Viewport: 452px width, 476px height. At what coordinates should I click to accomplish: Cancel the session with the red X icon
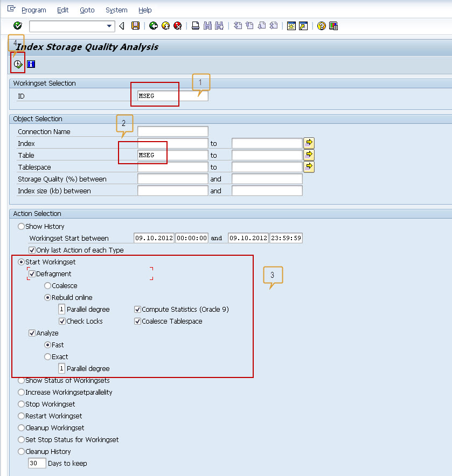(x=177, y=25)
